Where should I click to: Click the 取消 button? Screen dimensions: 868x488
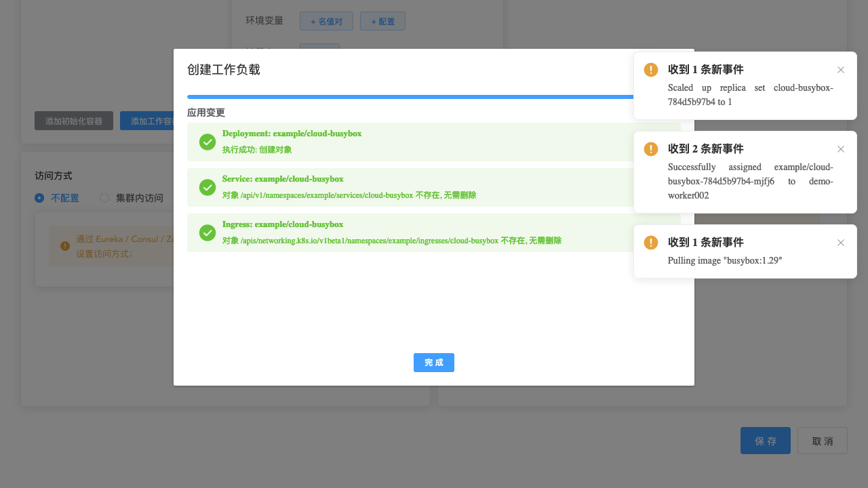point(822,441)
